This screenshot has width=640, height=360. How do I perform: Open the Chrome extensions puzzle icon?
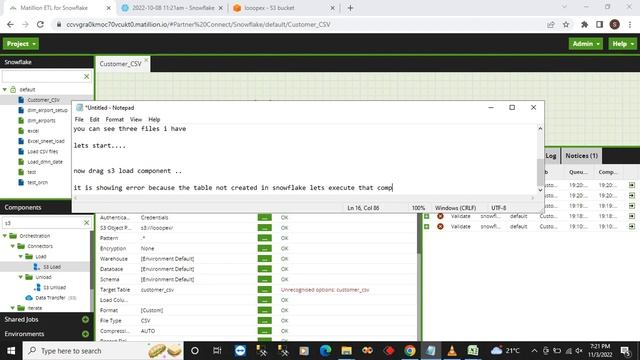point(584,24)
